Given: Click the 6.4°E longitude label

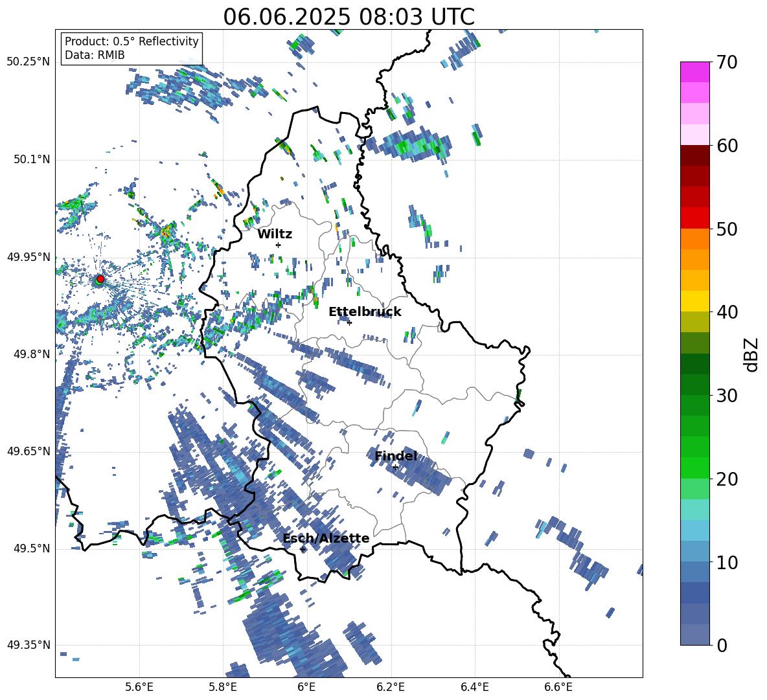Looking at the screenshot, I should click(474, 687).
